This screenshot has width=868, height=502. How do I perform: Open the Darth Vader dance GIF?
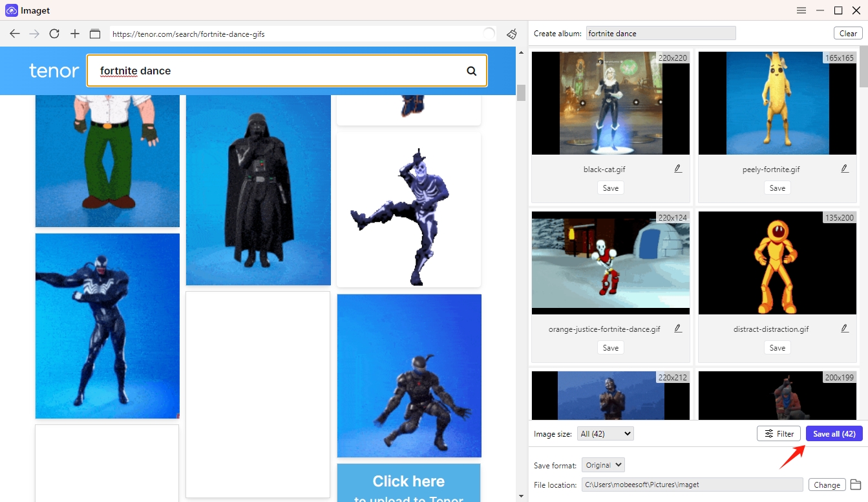[259, 190]
